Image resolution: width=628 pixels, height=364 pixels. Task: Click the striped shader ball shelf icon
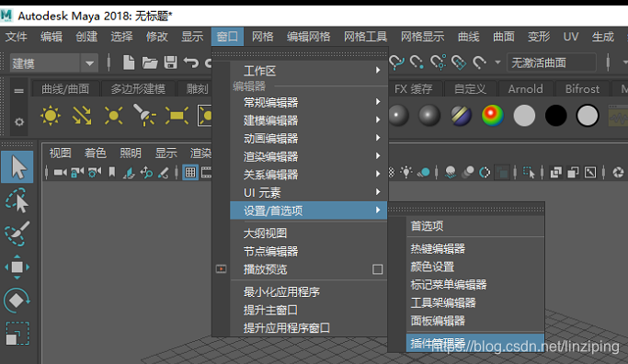(x=461, y=116)
